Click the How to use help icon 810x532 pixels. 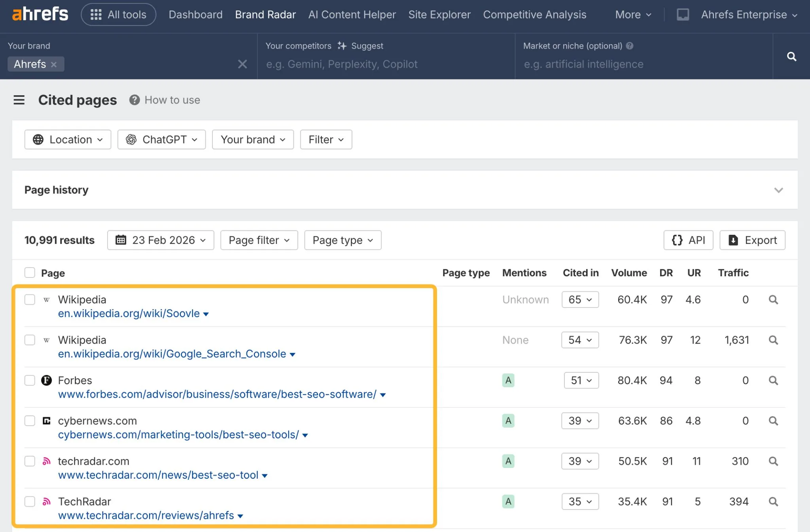(134, 100)
